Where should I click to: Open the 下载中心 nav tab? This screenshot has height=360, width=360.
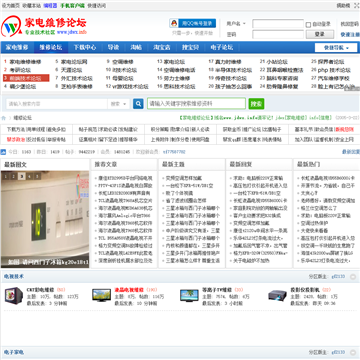[85, 47]
